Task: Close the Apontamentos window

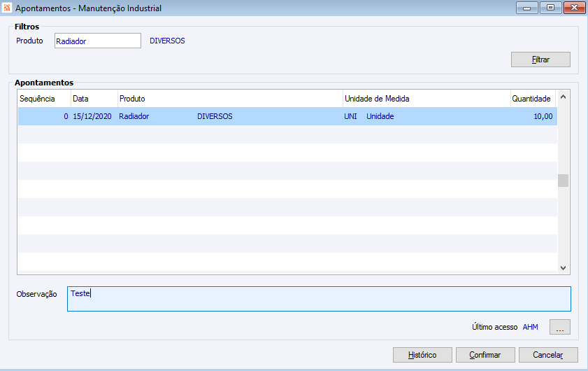Action: click(x=574, y=8)
